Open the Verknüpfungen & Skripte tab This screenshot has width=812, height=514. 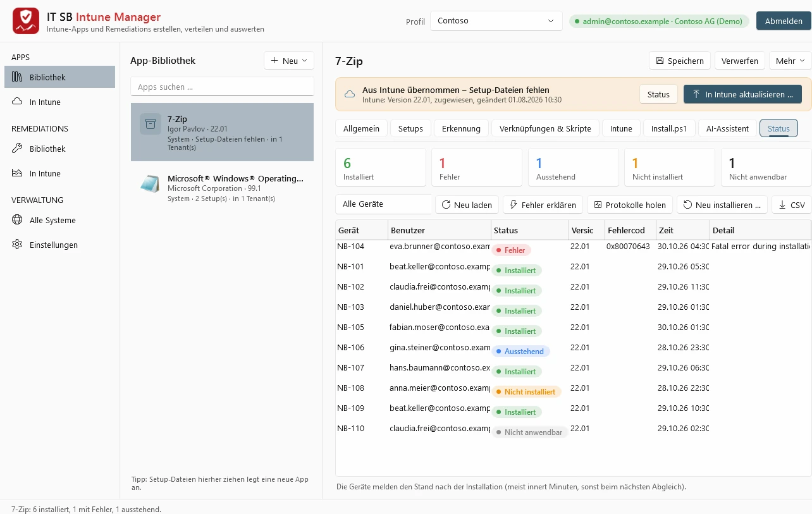click(545, 128)
